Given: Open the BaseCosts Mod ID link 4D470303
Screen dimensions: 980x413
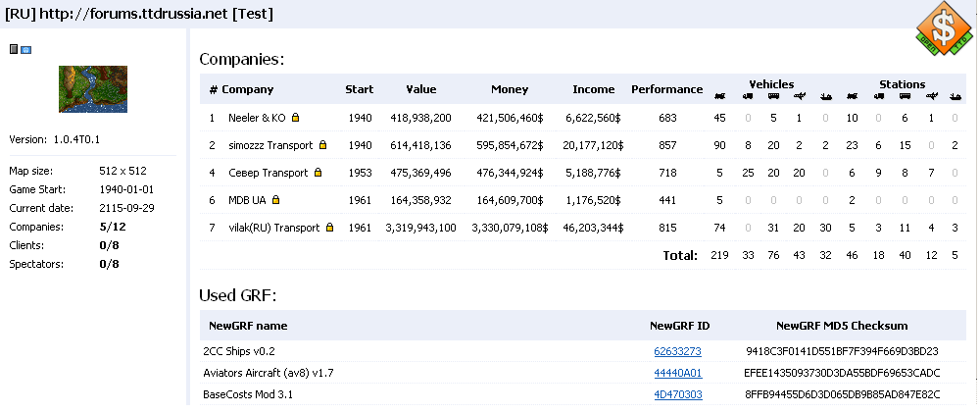Looking at the screenshot, I should pos(677,394).
